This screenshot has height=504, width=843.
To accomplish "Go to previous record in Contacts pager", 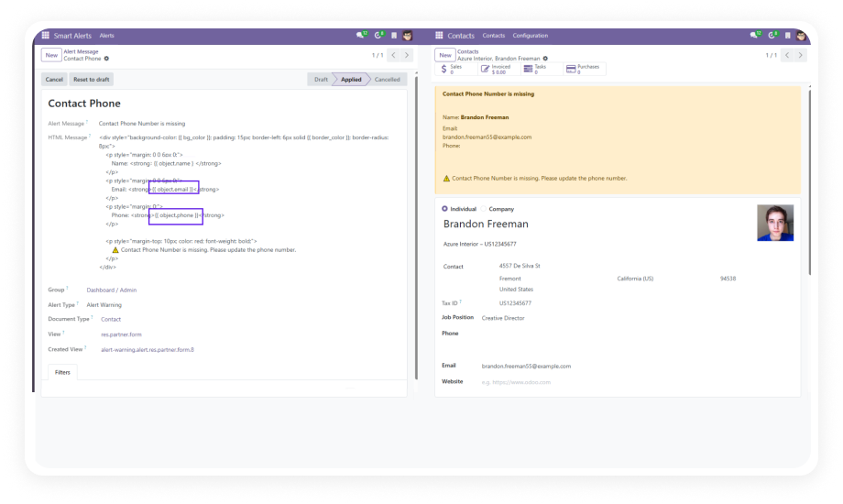I will 787,55.
